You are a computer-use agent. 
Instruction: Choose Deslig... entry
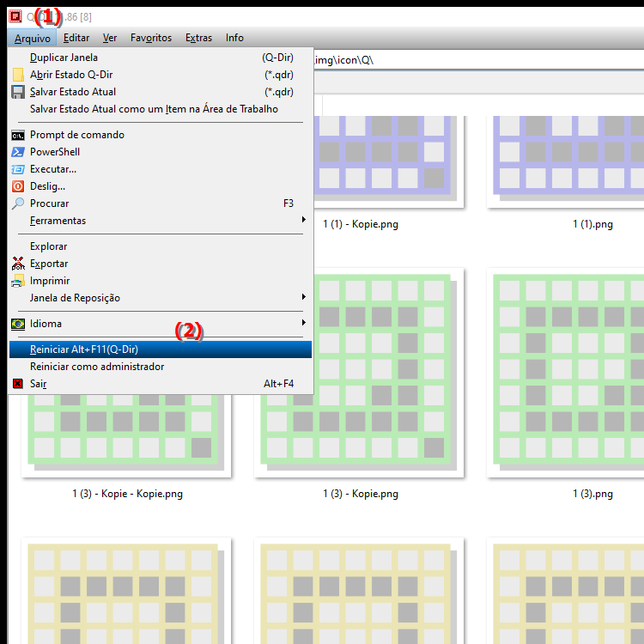click(x=161, y=186)
